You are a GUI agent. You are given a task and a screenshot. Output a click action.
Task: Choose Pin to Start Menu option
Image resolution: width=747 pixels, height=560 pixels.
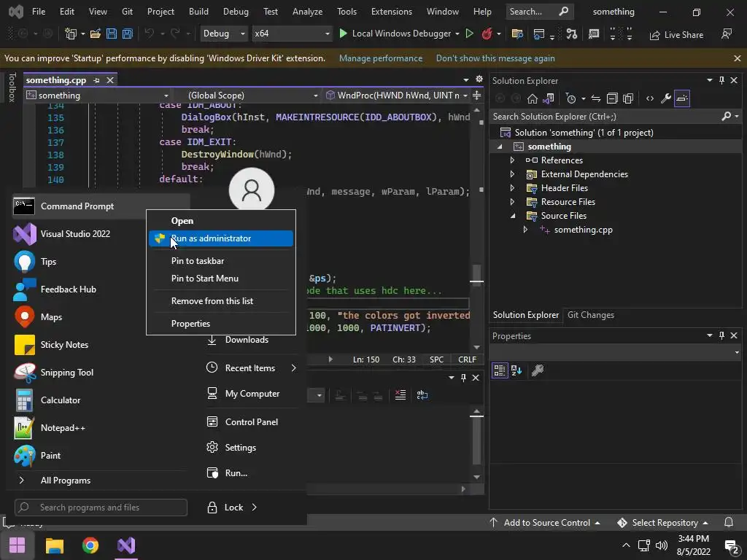(x=220, y=279)
